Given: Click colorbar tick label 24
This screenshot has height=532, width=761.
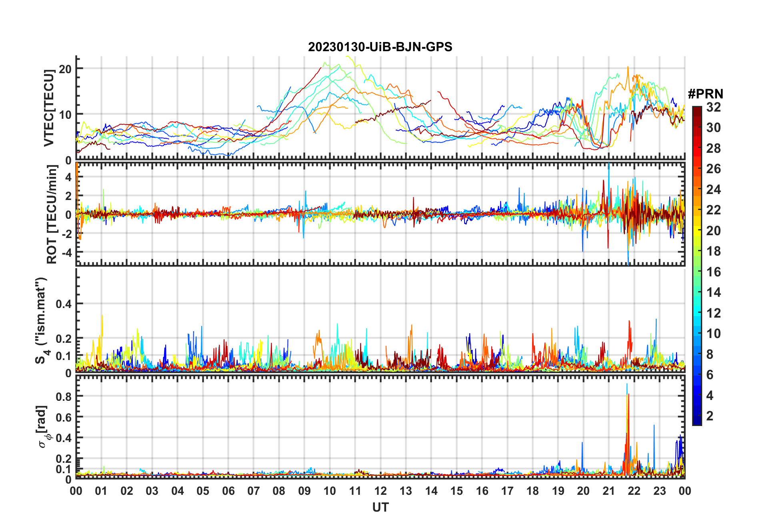Looking at the screenshot, I should coord(713,190).
